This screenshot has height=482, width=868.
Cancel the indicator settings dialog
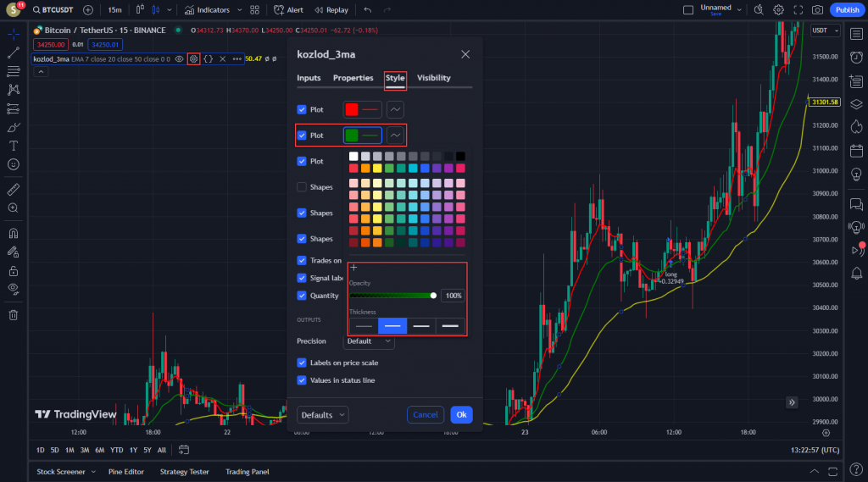(x=426, y=414)
